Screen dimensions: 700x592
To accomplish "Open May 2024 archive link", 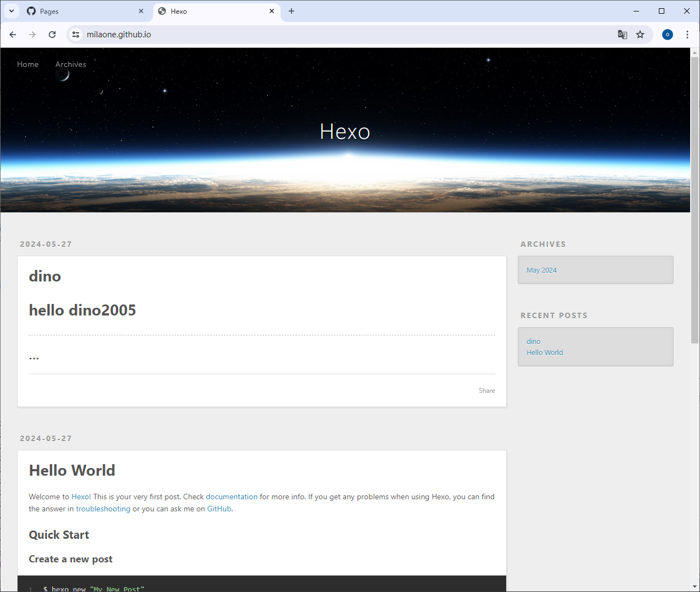I will [x=541, y=270].
